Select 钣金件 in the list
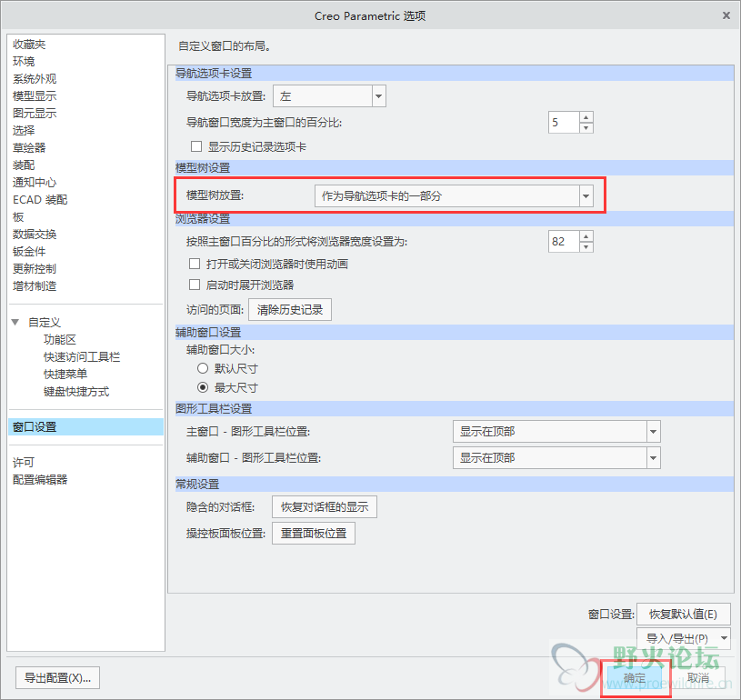The width and height of the screenshot is (741, 700). (x=29, y=252)
